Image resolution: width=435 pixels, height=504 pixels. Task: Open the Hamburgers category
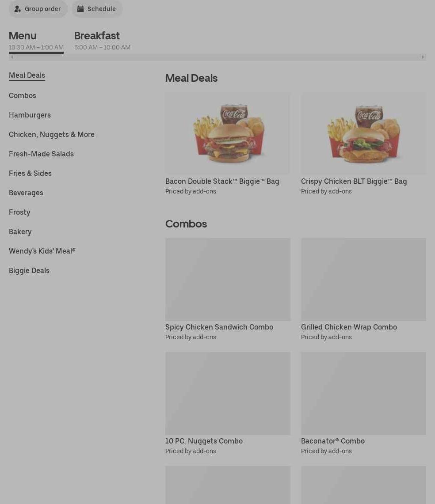[x=30, y=115]
